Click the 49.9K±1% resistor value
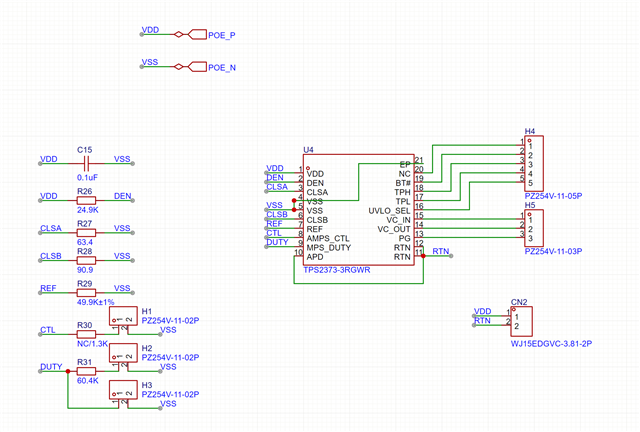The image size is (640, 432). click(96, 302)
